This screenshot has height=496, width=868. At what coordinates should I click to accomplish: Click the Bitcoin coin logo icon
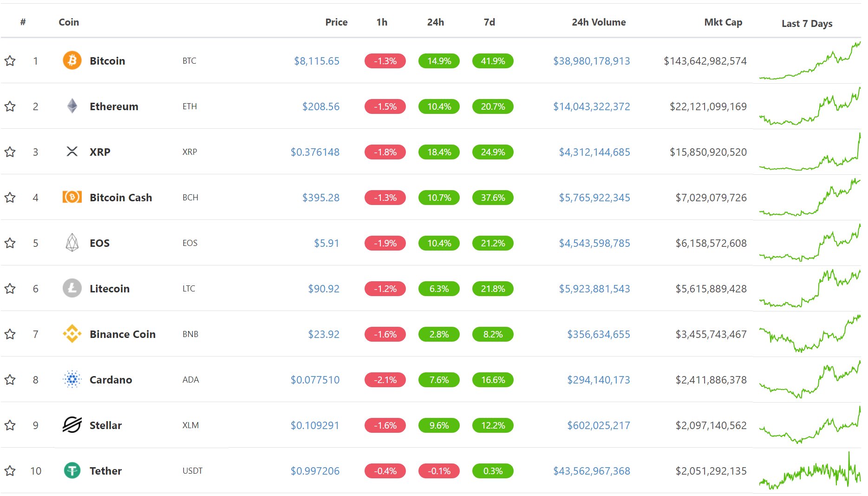tap(72, 60)
